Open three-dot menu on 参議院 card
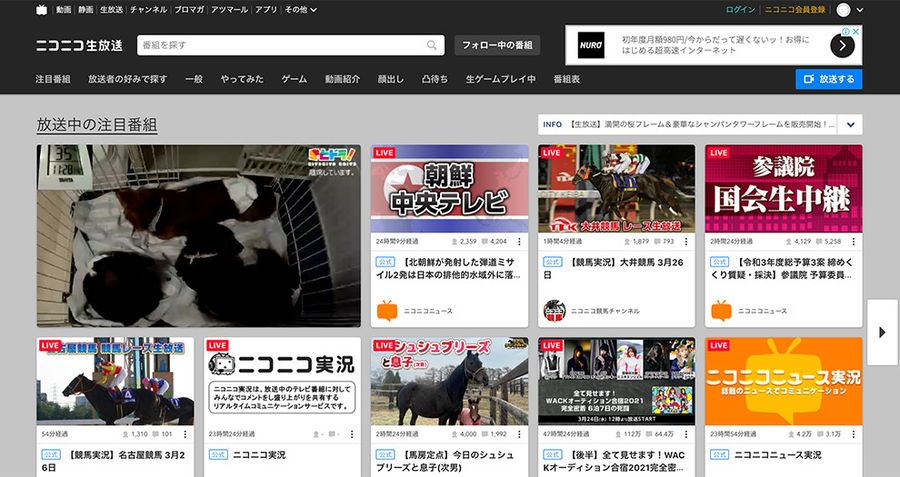Screen dimensions: 900x477 (x=854, y=242)
